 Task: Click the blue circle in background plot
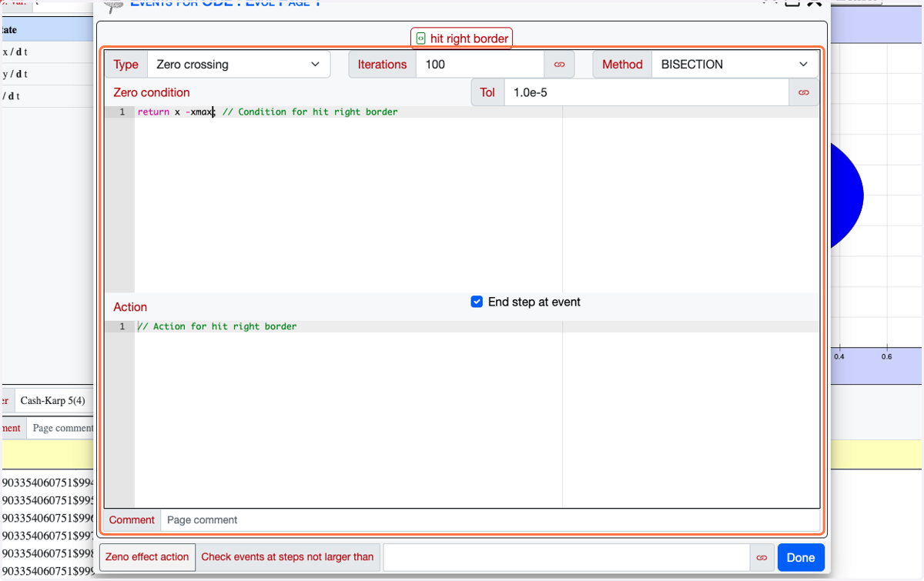point(845,195)
